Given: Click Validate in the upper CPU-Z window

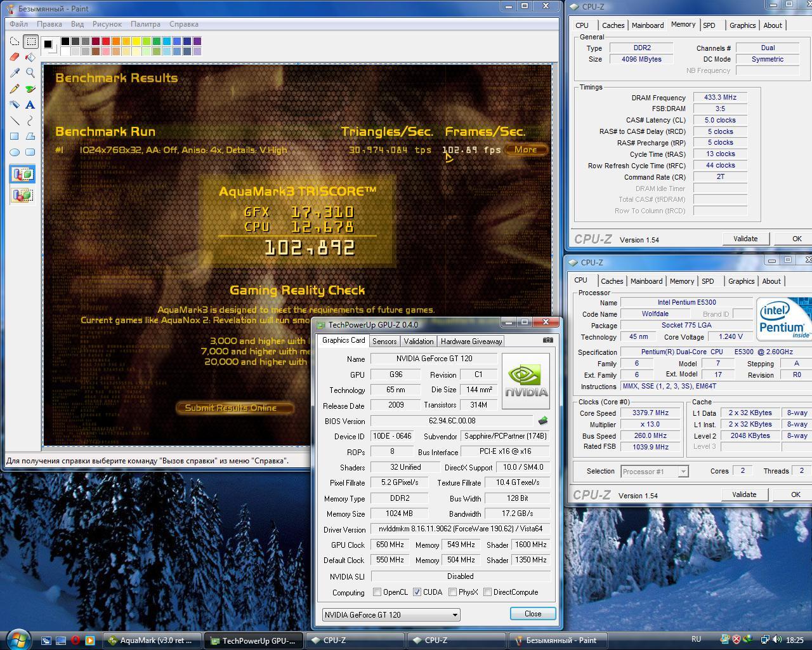Looking at the screenshot, I should [x=745, y=239].
